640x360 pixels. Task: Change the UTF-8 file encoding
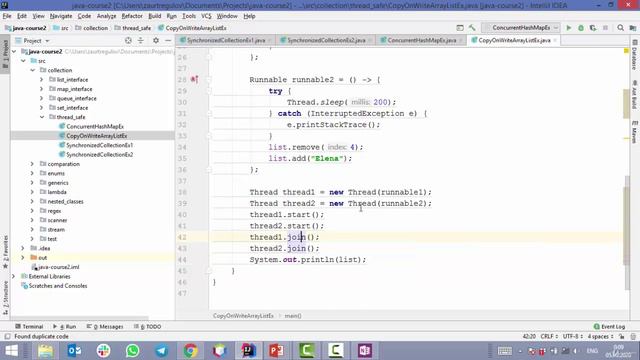pyautogui.click(x=573, y=336)
